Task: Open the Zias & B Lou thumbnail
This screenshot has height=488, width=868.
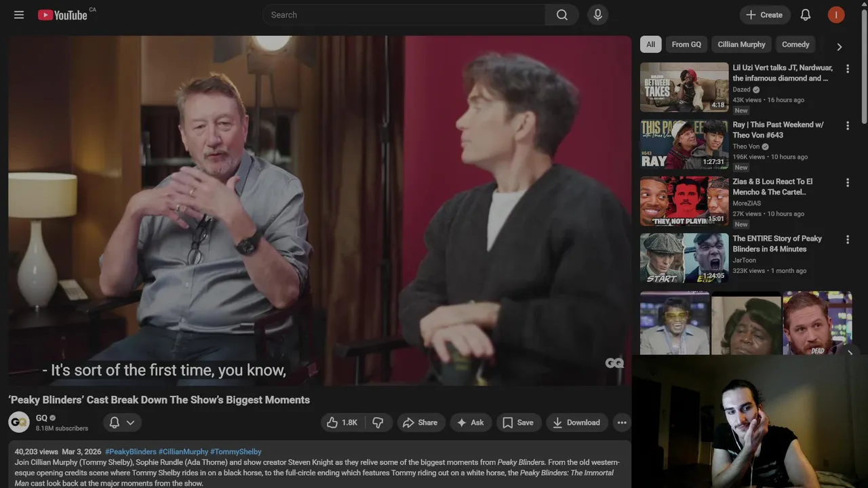Action: point(684,201)
